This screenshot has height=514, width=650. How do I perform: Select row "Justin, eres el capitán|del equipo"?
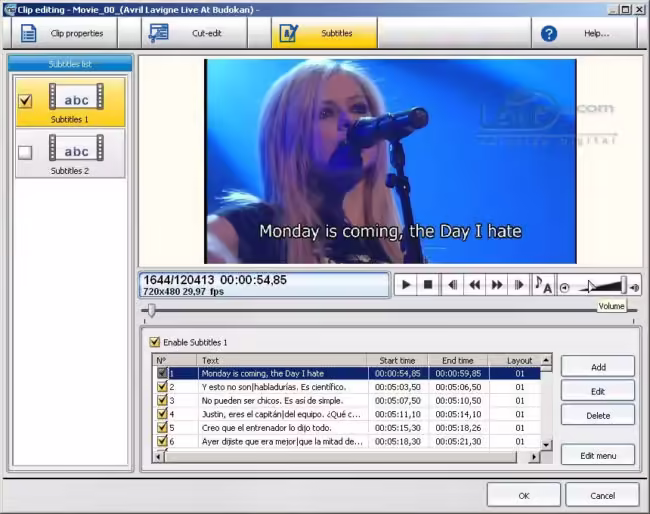coord(347,414)
